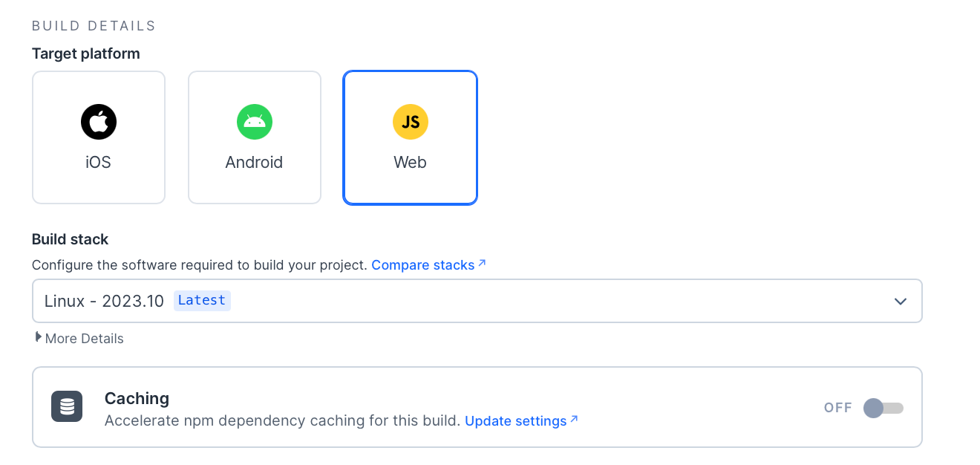Click the Latest badge in build stack
980x465 pixels.
tap(202, 300)
